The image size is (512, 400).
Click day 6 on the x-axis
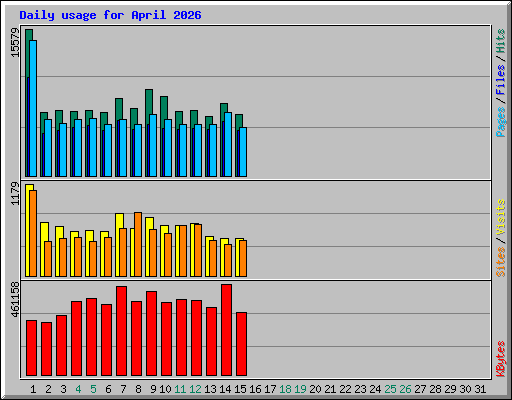point(108,389)
